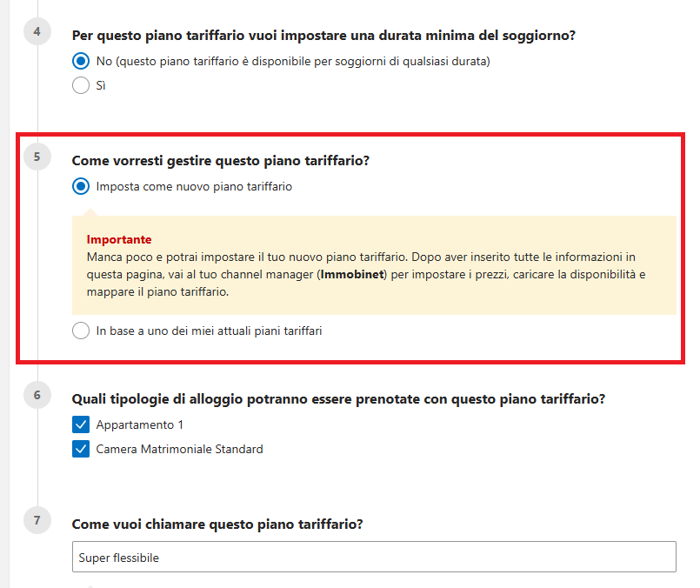
Task: Click the Super flessibile name field
Action: [x=374, y=557]
